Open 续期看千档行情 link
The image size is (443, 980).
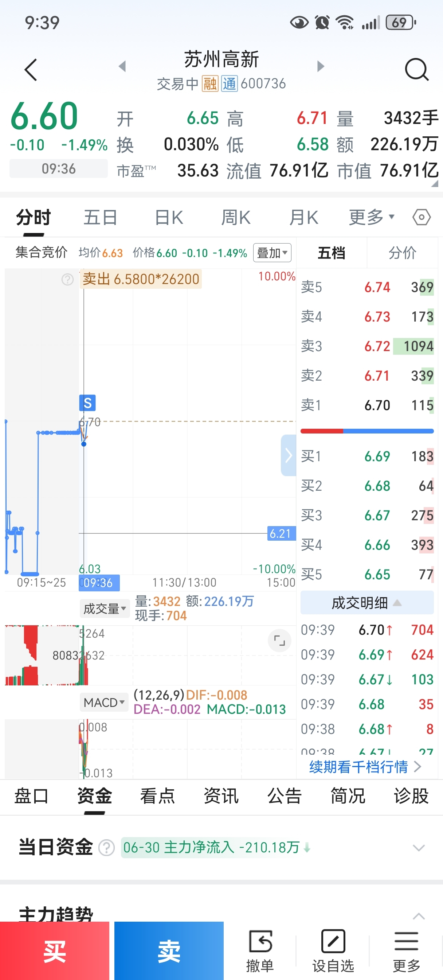[x=365, y=767]
